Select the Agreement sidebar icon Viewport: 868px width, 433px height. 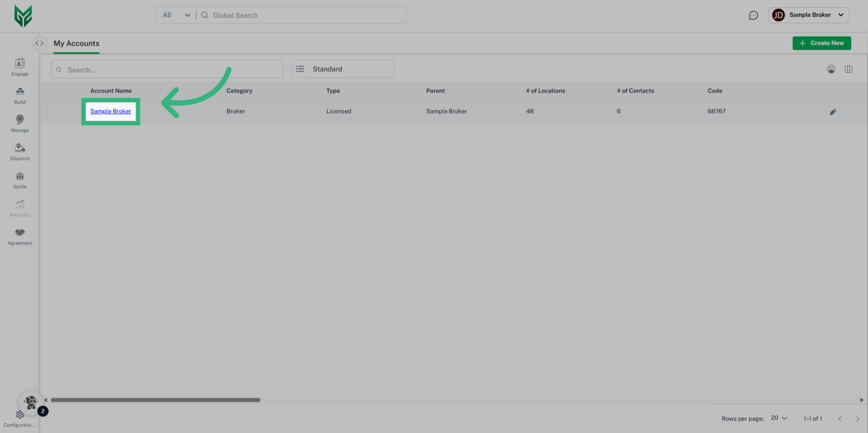pyautogui.click(x=19, y=236)
